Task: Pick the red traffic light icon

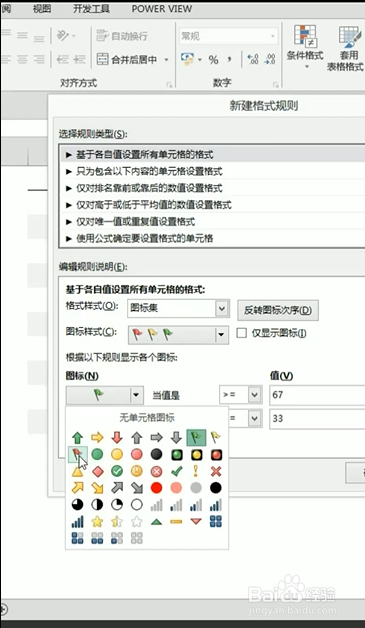Action: (216, 455)
